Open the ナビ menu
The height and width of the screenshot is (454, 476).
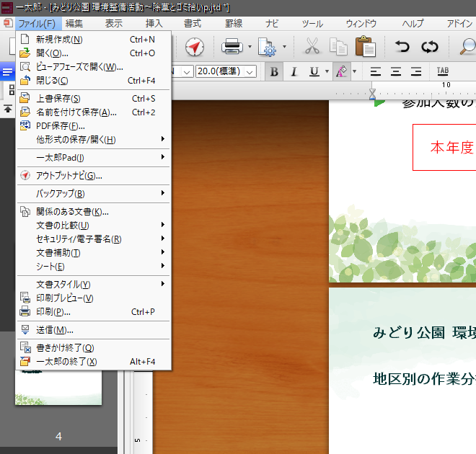tap(272, 23)
